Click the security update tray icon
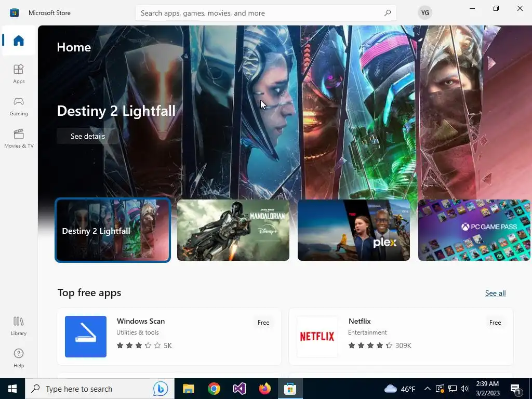This screenshot has width=532, height=399. click(440, 389)
